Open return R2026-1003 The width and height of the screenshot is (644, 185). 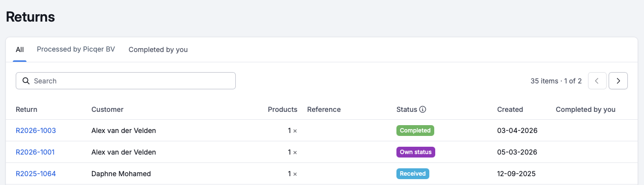tap(36, 131)
